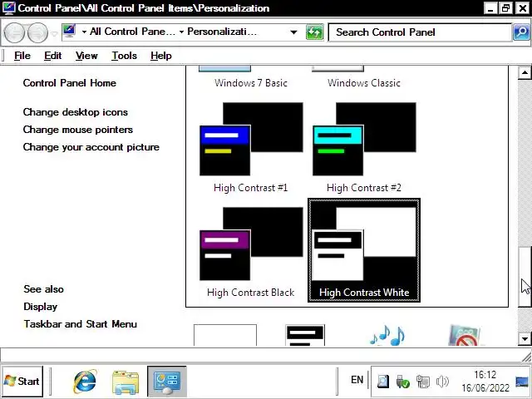Open the address bar history dropdown

click(x=293, y=32)
